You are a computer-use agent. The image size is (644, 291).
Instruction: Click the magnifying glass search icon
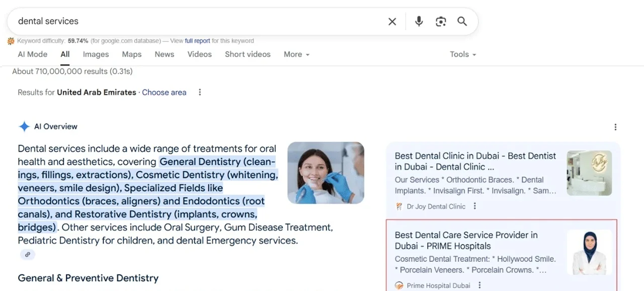[462, 22]
